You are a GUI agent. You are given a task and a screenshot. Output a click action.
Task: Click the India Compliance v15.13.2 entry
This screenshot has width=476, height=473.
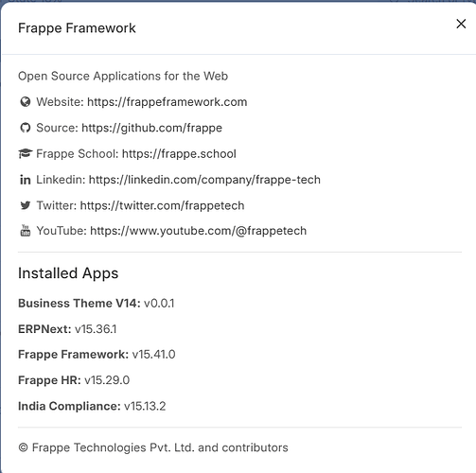click(x=92, y=406)
